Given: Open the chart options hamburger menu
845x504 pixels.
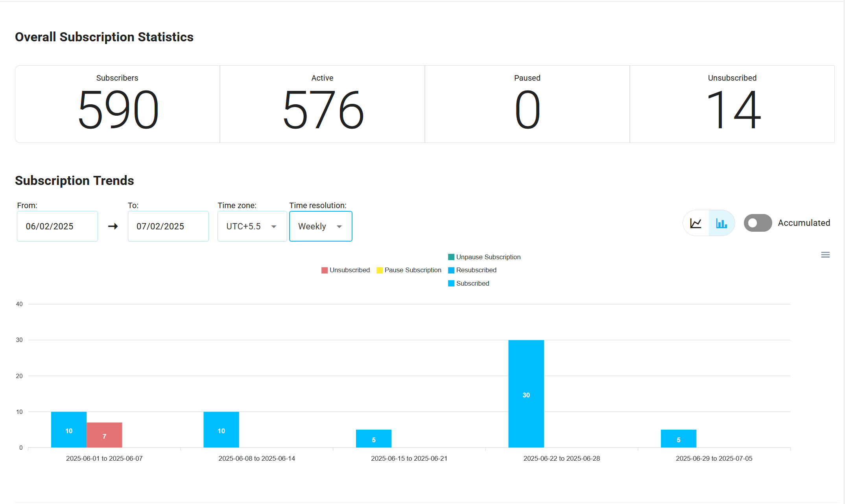Looking at the screenshot, I should (x=825, y=255).
